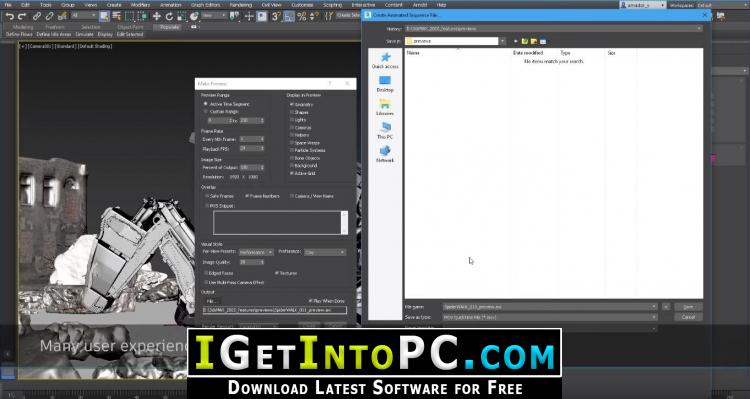Enable the Particle Systems checkbox

[292, 150]
